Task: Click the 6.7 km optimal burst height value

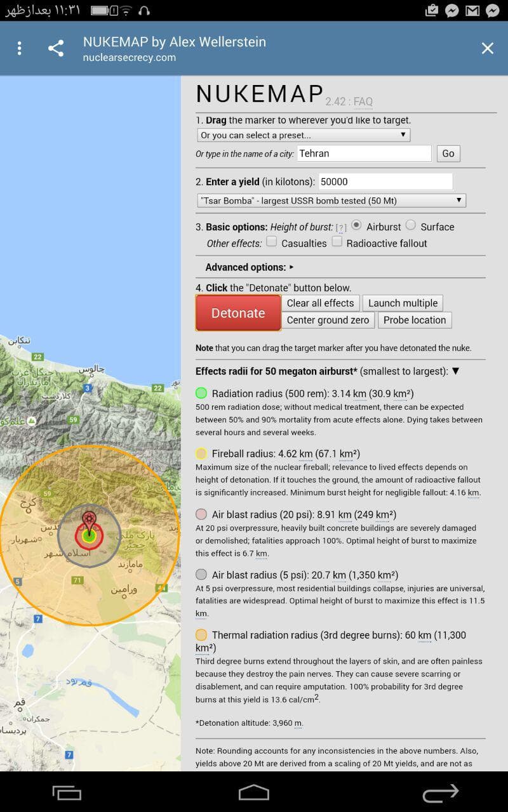Action: coord(255,554)
